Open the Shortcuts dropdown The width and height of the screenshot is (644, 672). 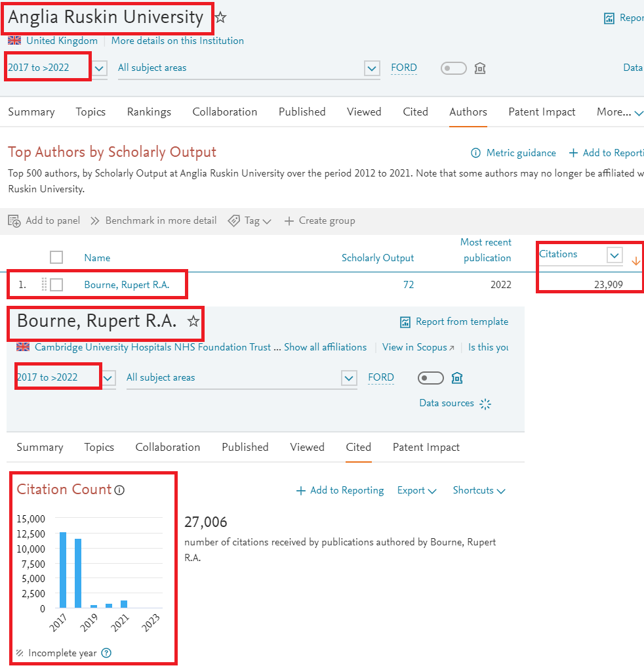(479, 490)
